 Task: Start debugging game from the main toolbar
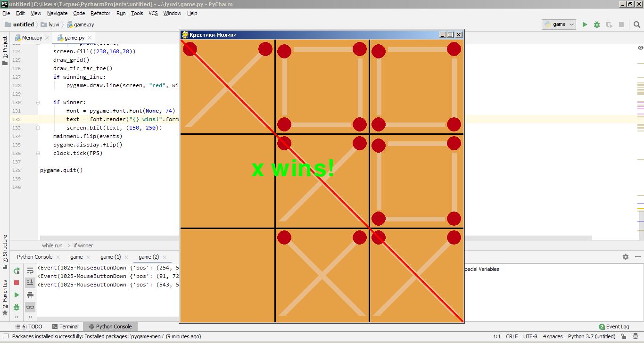pos(597,24)
